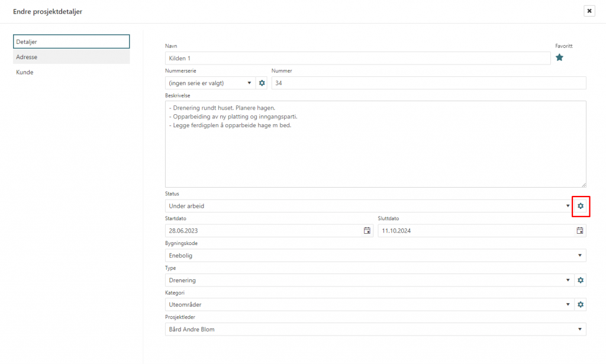Expand the Nummerserie dropdown
Viewport: 606px width, 364px height.
click(x=211, y=83)
